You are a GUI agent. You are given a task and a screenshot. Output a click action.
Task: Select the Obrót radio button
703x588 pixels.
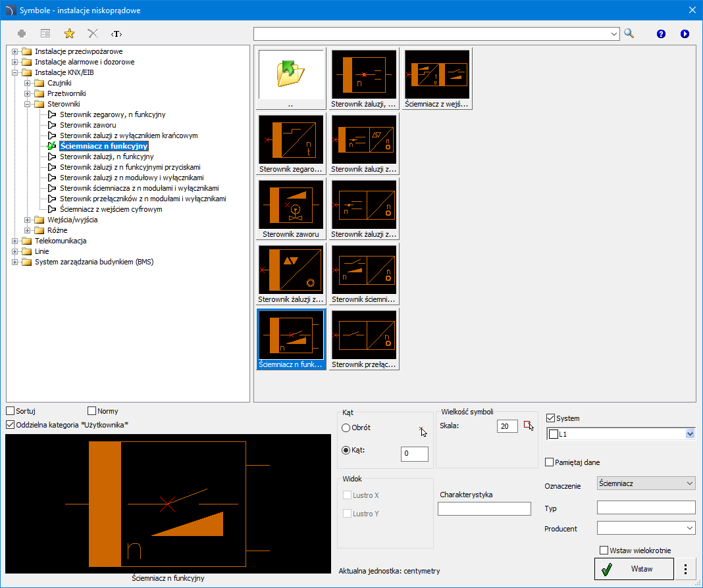coord(346,428)
